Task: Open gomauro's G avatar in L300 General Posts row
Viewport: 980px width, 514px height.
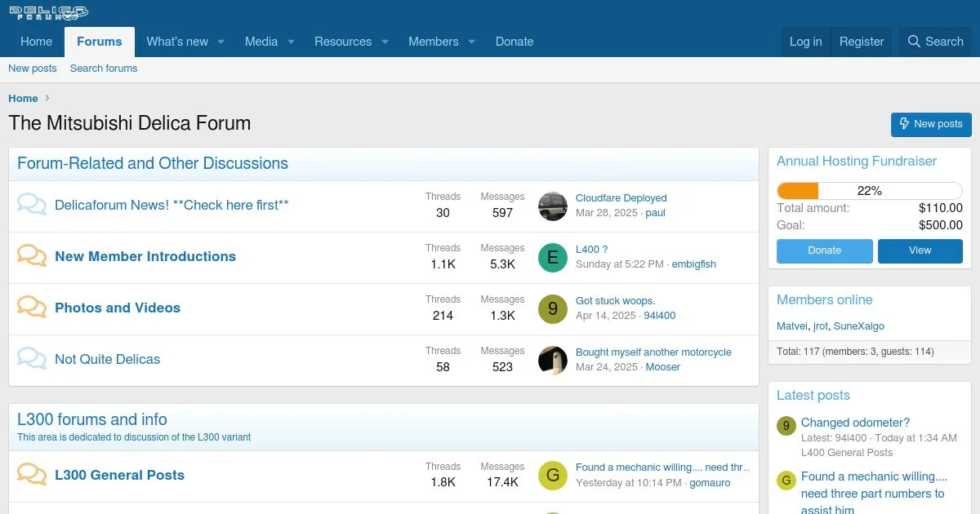Action: [553, 476]
